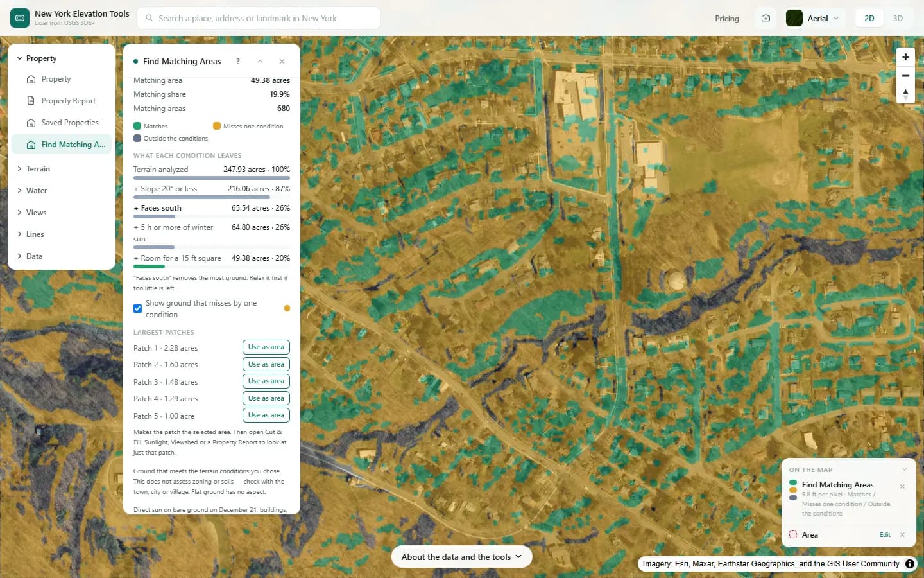Viewport: 924px width, 578px height.
Task: Expand the Water section
Action: 62,191
